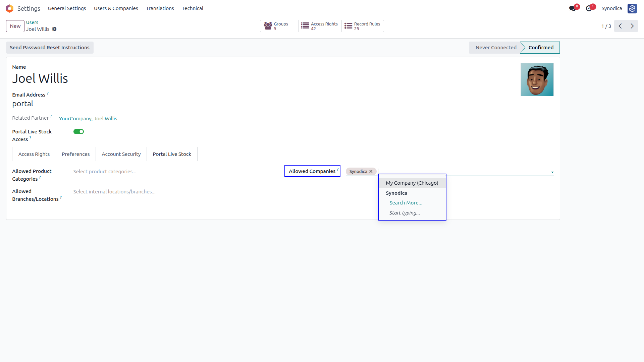Open the conversations messages icon
Image resolution: width=644 pixels, height=362 pixels.
point(572,8)
